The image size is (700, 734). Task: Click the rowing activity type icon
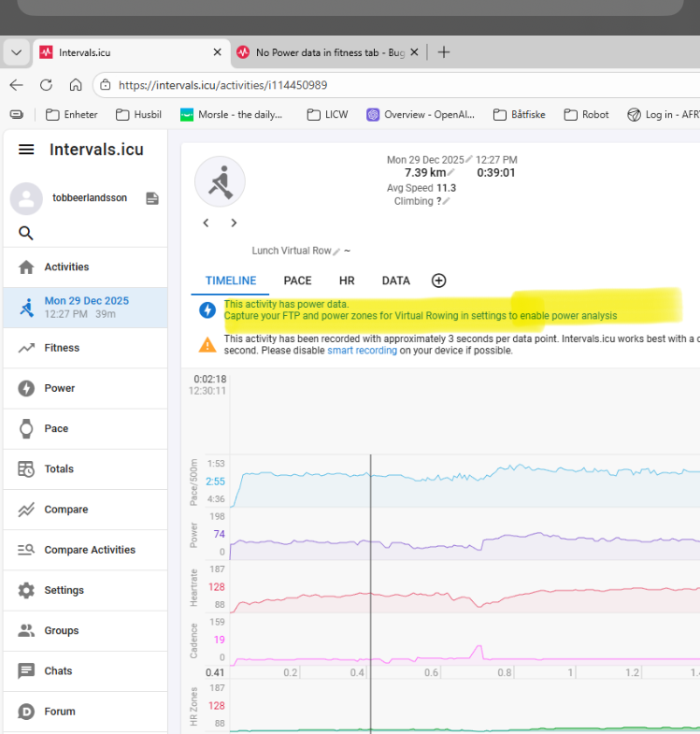click(x=220, y=181)
